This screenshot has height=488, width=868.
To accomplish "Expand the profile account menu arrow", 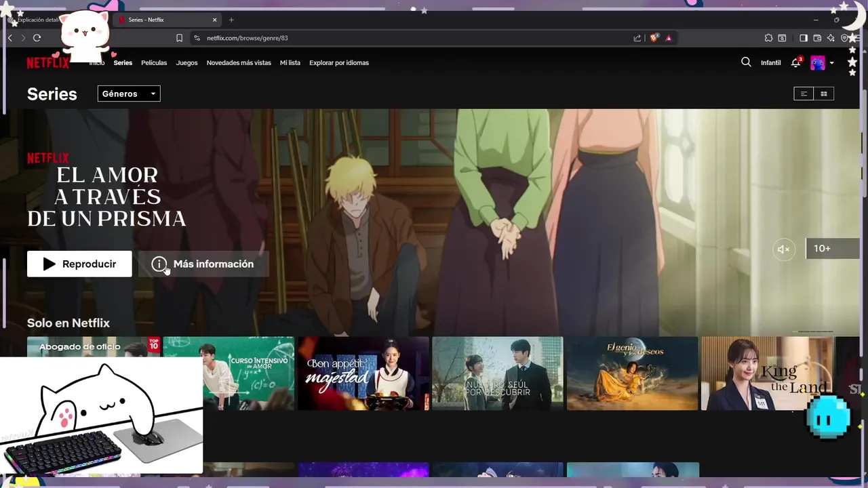I will click(x=832, y=63).
